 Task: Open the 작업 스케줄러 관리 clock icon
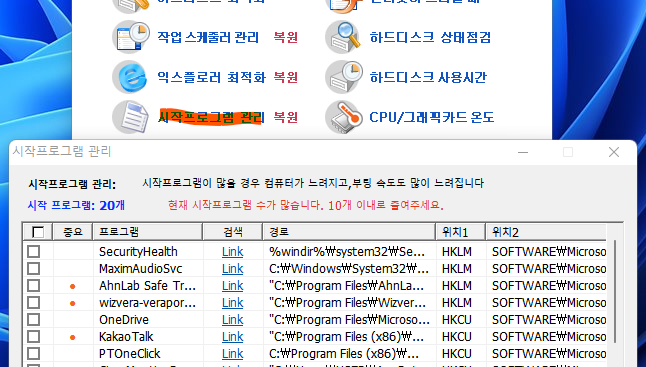131,37
